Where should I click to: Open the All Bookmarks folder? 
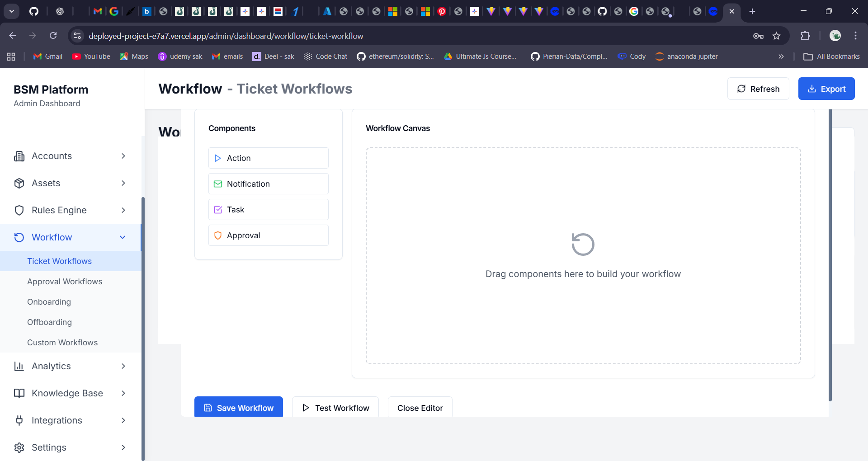[x=831, y=56]
